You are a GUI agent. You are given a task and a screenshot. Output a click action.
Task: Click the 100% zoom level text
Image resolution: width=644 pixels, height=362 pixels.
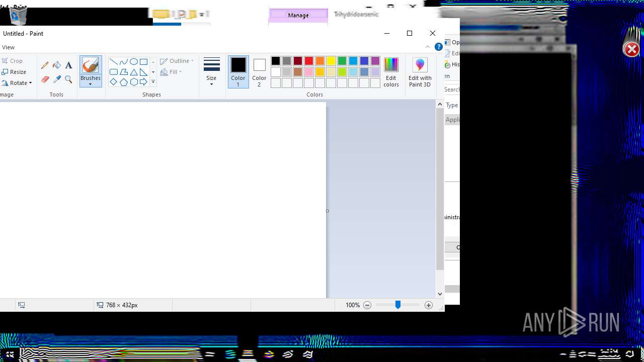[x=353, y=305]
